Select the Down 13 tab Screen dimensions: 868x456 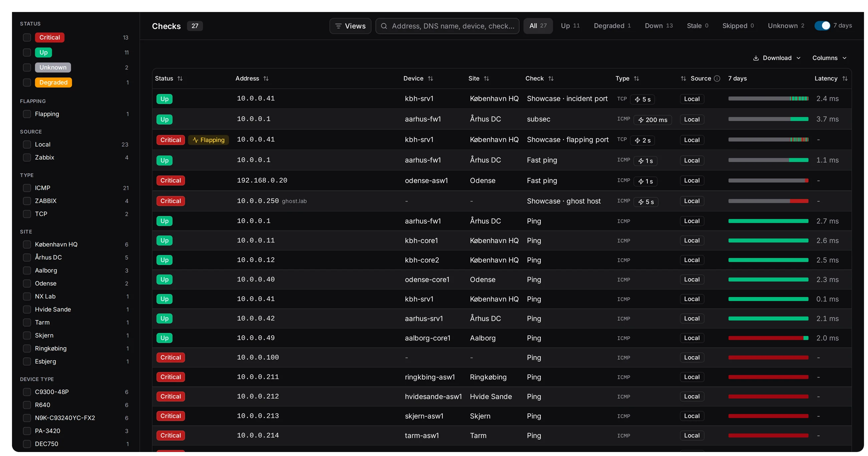[658, 26]
